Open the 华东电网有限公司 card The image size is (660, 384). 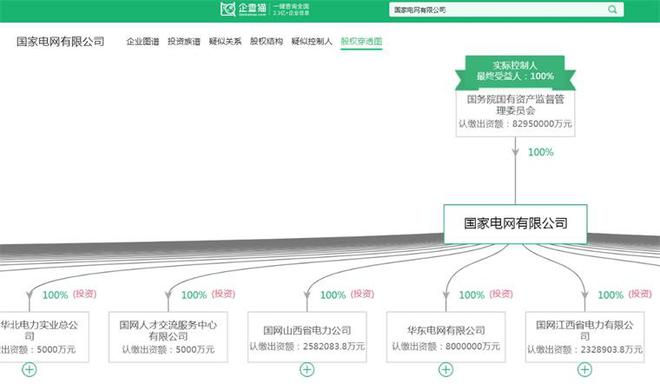(x=446, y=337)
